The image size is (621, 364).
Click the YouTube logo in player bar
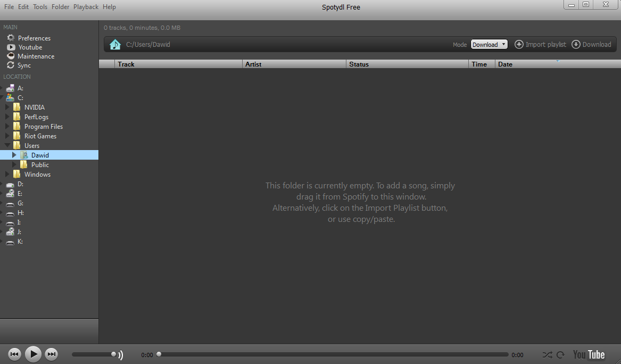coord(589,354)
